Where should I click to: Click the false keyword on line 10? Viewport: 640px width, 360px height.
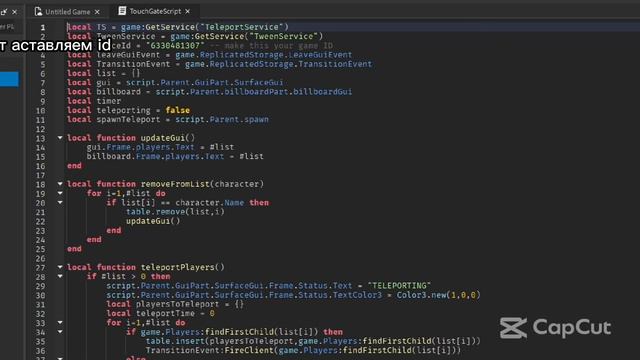pyautogui.click(x=178, y=110)
